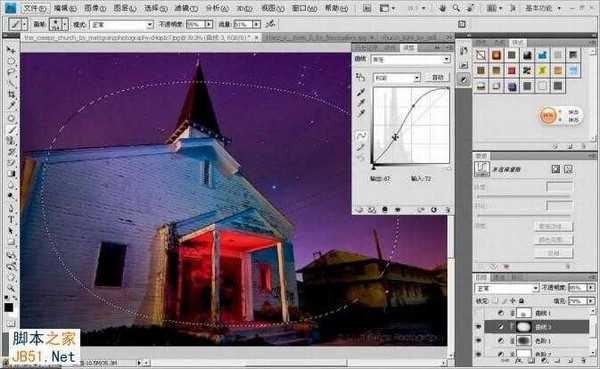Pick the white point eyedropper in Curves
Image resolution: width=600 pixels, height=369 pixels.
360,114
